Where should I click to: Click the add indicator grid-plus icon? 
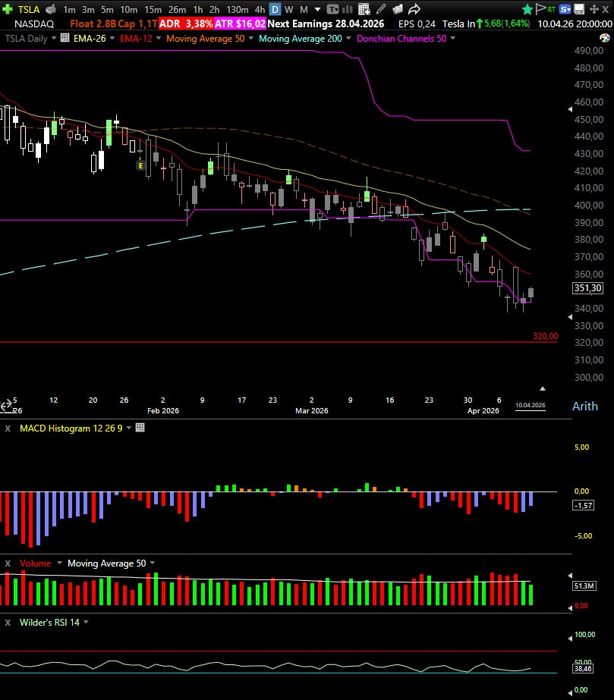(x=364, y=9)
